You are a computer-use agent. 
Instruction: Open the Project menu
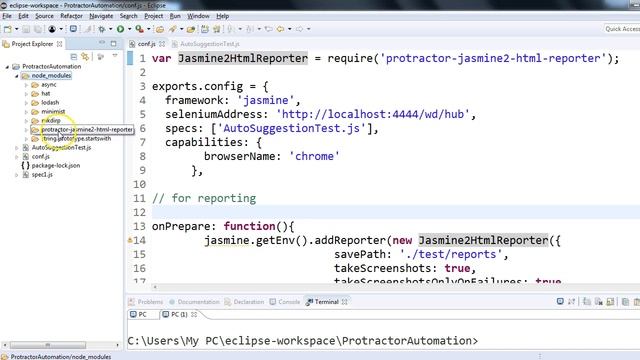153,16
